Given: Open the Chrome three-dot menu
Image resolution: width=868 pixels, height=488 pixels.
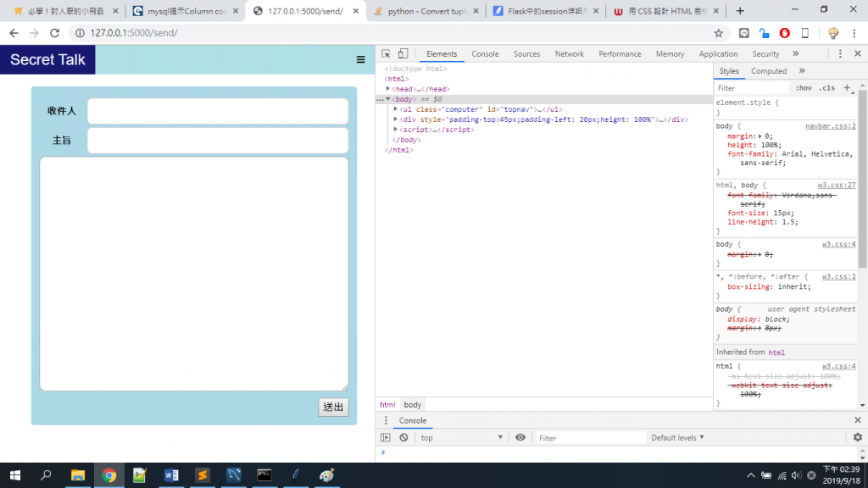Looking at the screenshot, I should point(854,33).
